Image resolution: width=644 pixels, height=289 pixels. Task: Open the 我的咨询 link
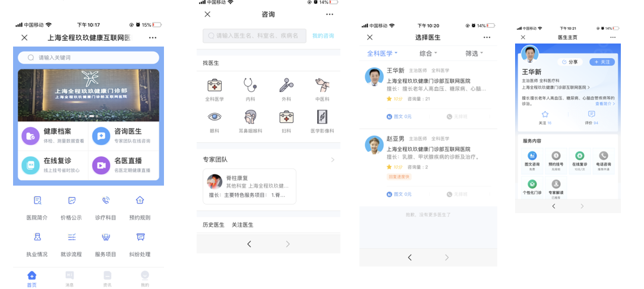(323, 36)
